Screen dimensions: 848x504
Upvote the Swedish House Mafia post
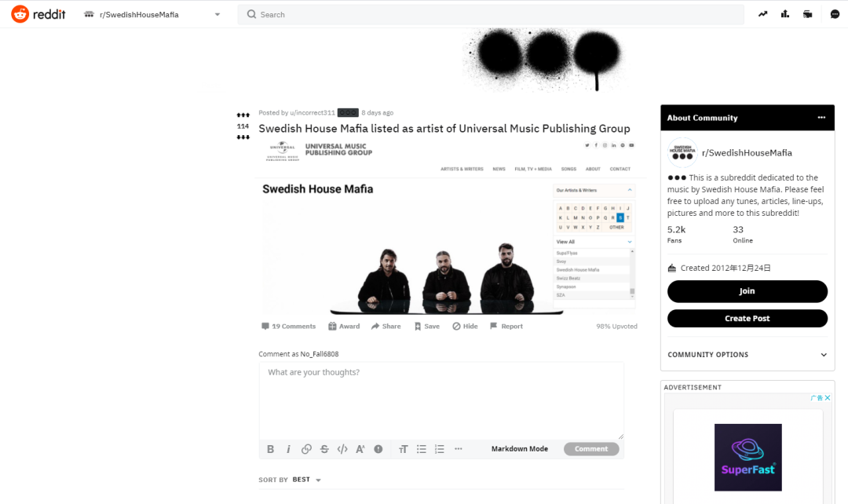point(243,115)
